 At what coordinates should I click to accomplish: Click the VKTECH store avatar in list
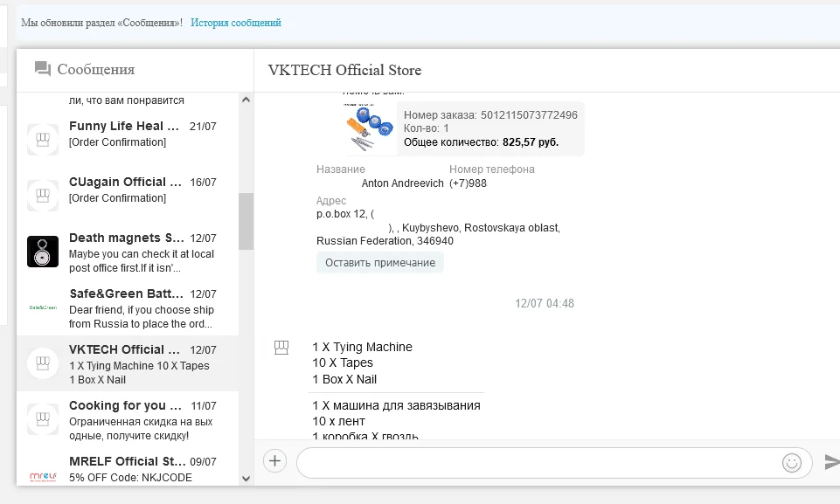[x=43, y=363]
